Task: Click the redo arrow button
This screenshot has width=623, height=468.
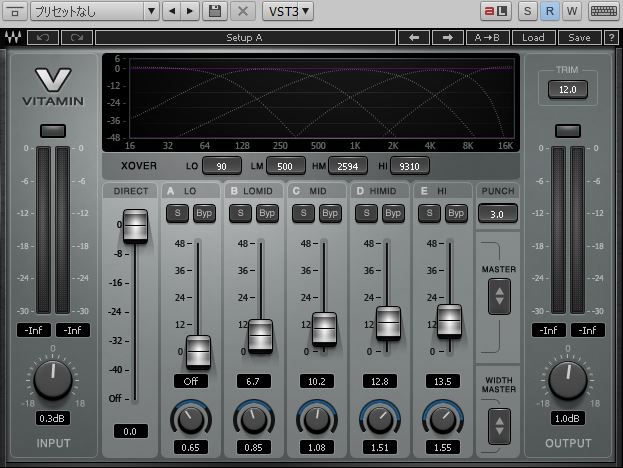Action: pos(77,38)
